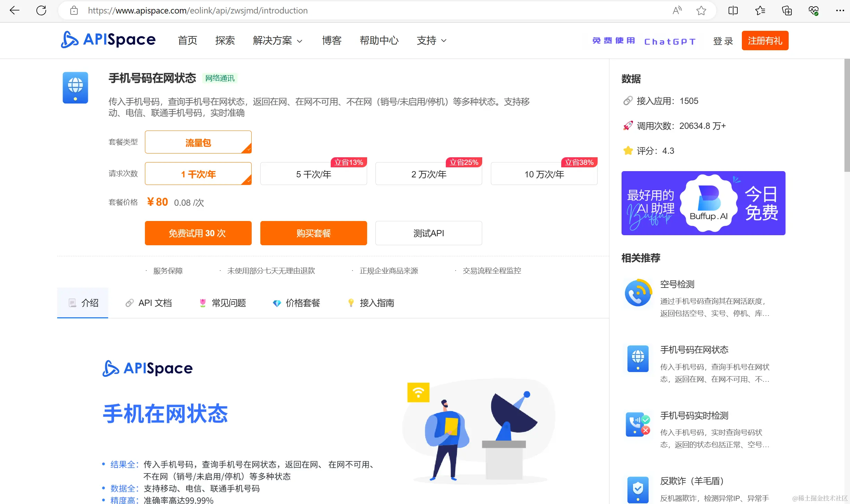The image size is (850, 504).
Task: Open browser Collections icon
Action: [x=787, y=10]
